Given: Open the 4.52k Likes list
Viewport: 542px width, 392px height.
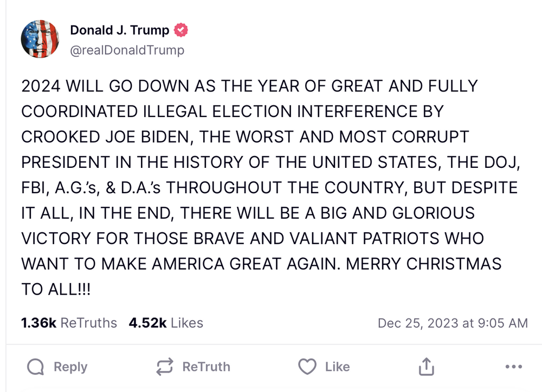Looking at the screenshot, I should (165, 323).
